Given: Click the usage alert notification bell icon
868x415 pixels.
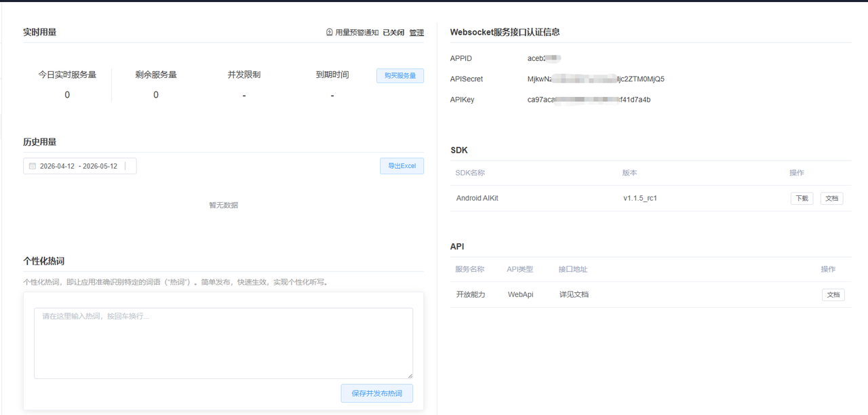Looking at the screenshot, I should pos(330,33).
